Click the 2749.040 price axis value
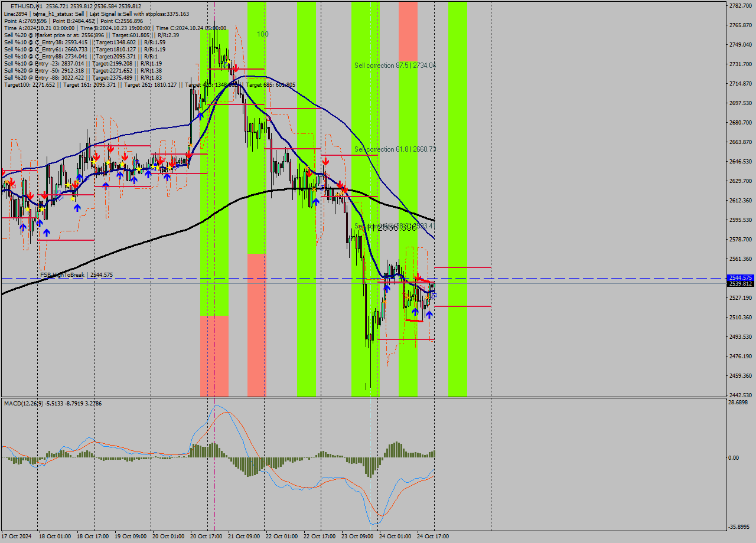The width and height of the screenshot is (756, 543). tap(741, 44)
